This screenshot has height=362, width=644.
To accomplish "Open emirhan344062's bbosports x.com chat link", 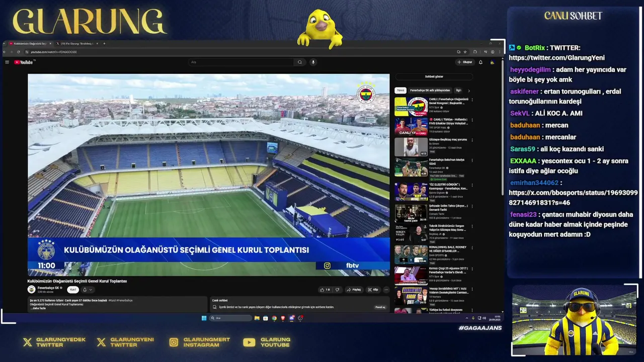I will point(573,198).
